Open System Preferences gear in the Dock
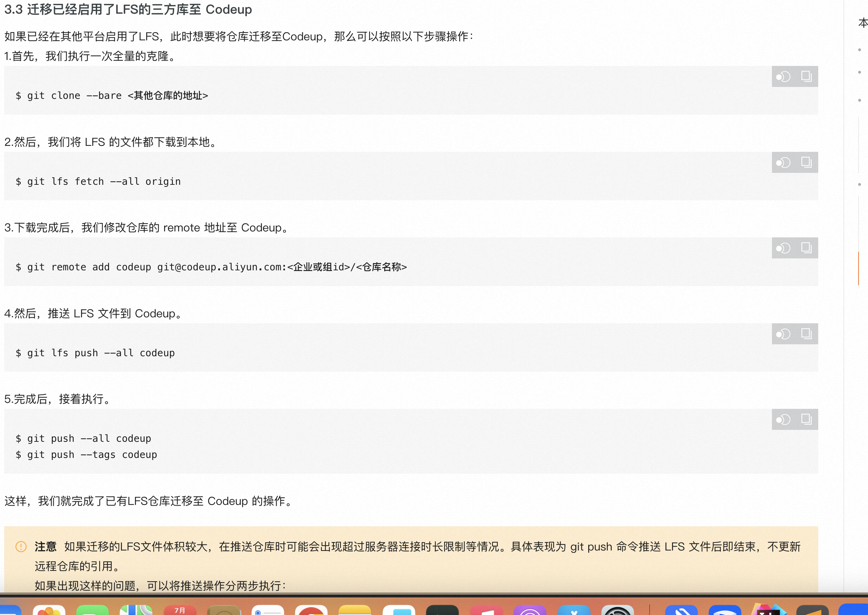The width and height of the screenshot is (868, 615). pos(617,610)
